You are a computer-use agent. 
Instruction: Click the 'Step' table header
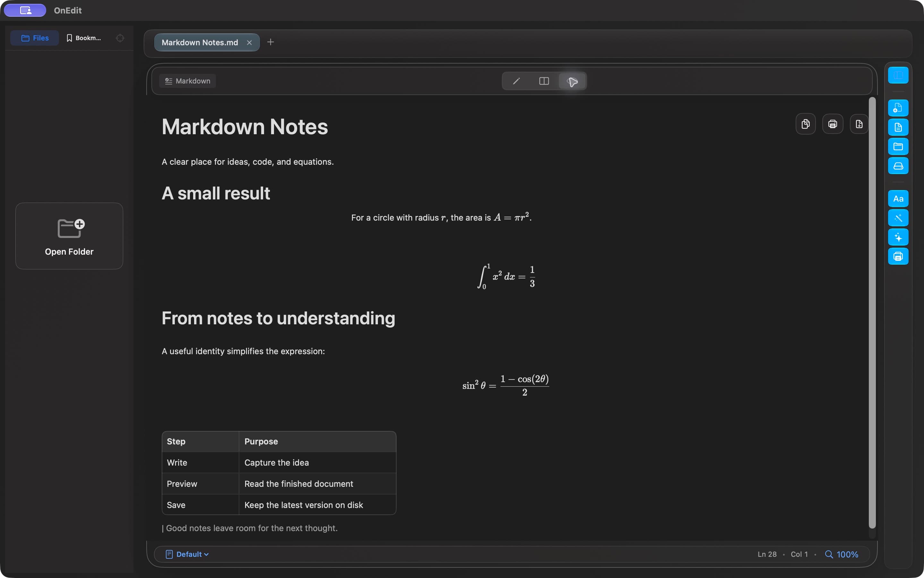201,442
